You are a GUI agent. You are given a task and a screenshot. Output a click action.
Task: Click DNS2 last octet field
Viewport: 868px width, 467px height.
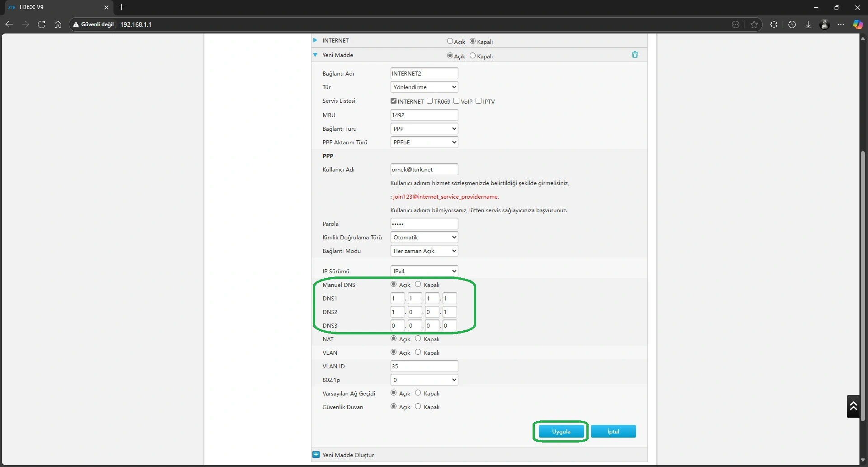point(449,312)
